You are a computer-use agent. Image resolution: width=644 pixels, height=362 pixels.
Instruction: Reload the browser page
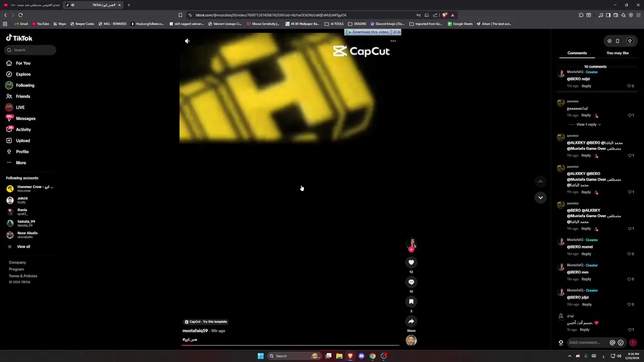[20, 15]
